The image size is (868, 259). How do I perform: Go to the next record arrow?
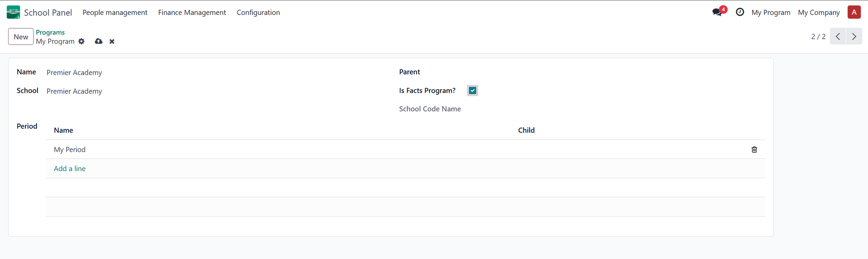coord(854,37)
